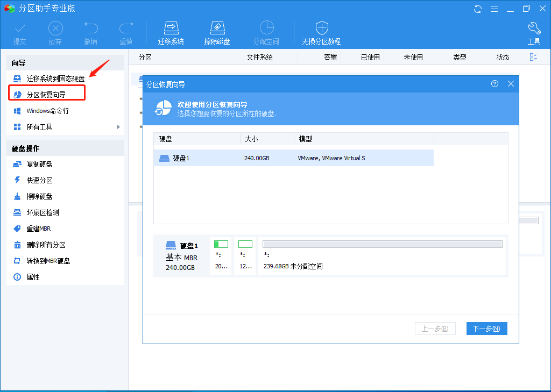Screen dimensions: 551x392
Task: Close the 分区恢复向导 dialog
Action: 511,83
